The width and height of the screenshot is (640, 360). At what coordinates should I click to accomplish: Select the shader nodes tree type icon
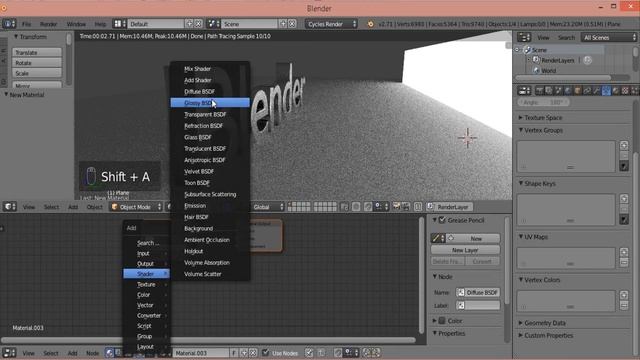(109, 353)
